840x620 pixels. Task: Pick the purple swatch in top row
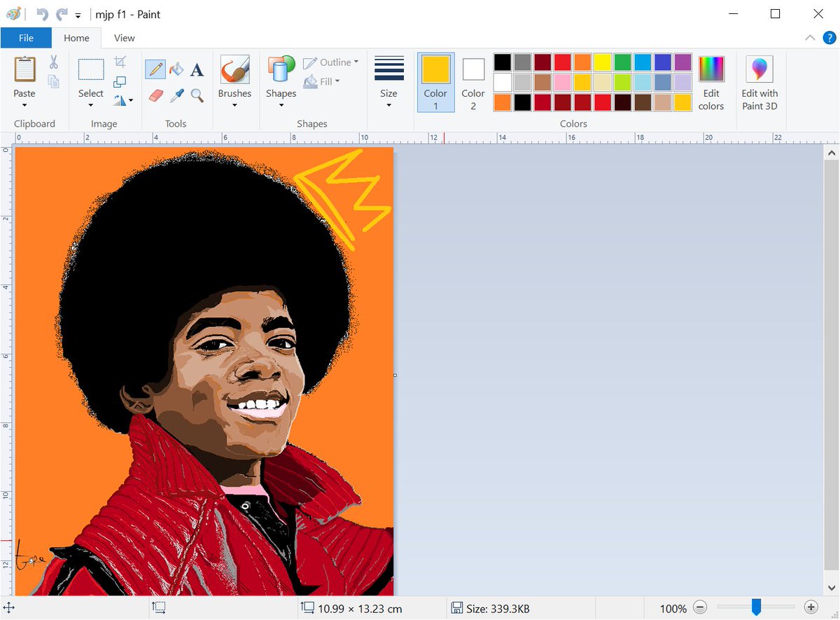tap(683, 62)
